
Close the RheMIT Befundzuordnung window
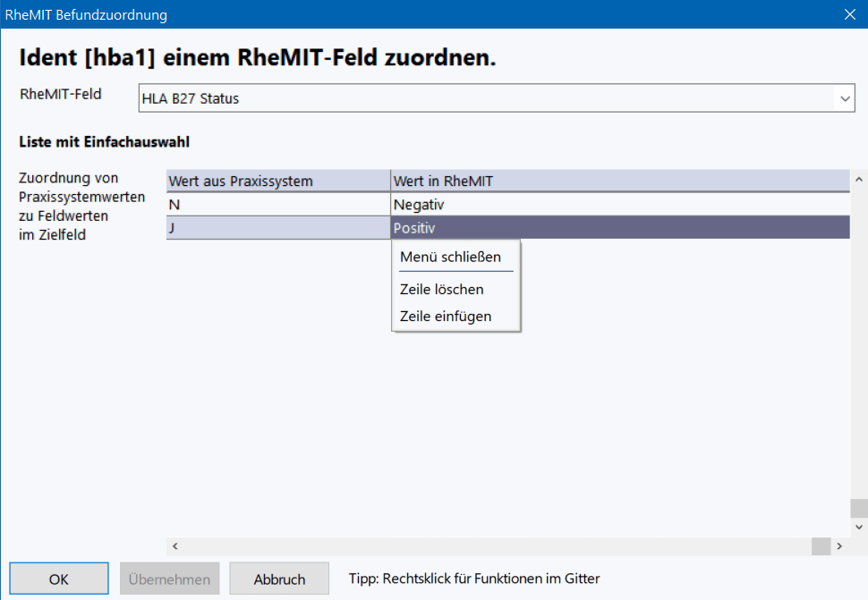click(x=849, y=14)
